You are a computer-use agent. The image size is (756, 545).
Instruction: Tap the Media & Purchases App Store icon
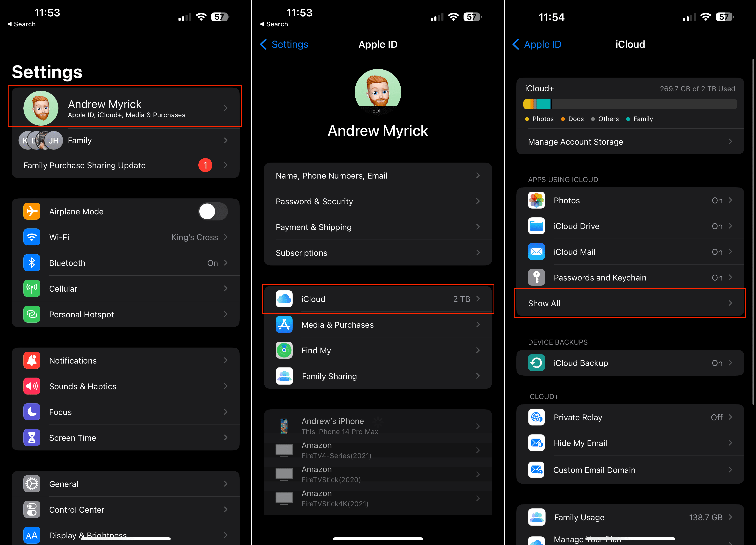point(284,325)
